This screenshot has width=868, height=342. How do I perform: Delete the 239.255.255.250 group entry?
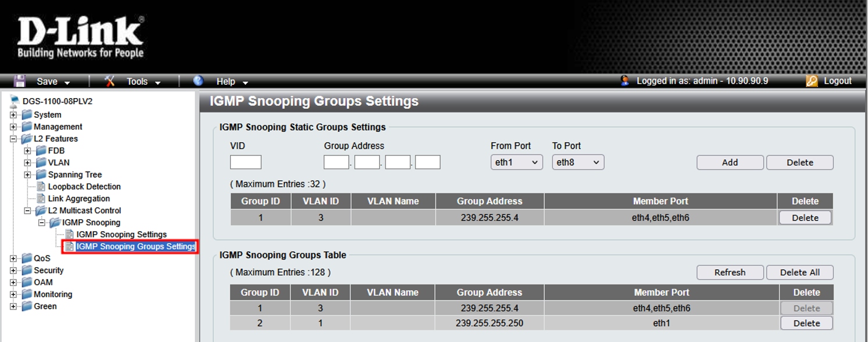(x=806, y=323)
